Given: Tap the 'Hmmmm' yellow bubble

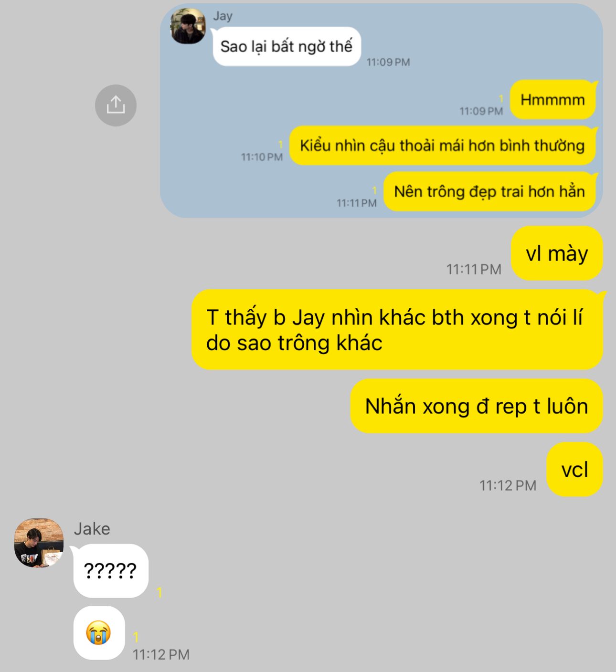Looking at the screenshot, I should pyautogui.click(x=553, y=100).
